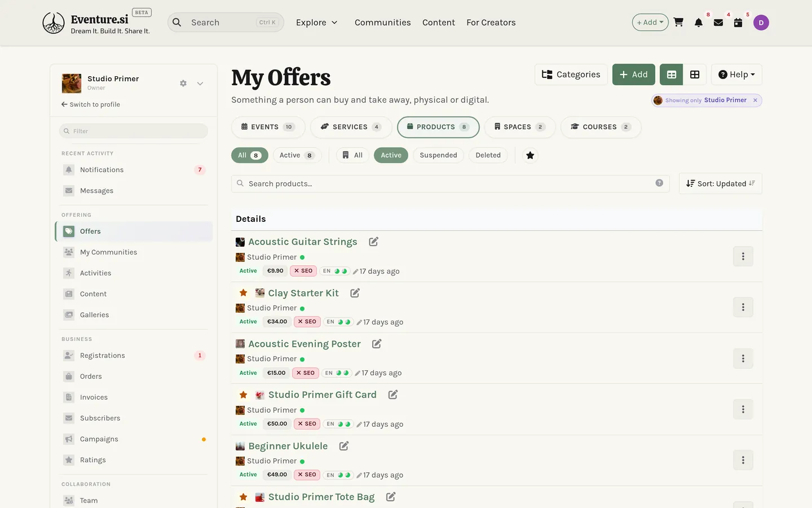The width and height of the screenshot is (812, 508).
Task: Expand the Studio Primer profile chevron
Action: tap(200, 84)
